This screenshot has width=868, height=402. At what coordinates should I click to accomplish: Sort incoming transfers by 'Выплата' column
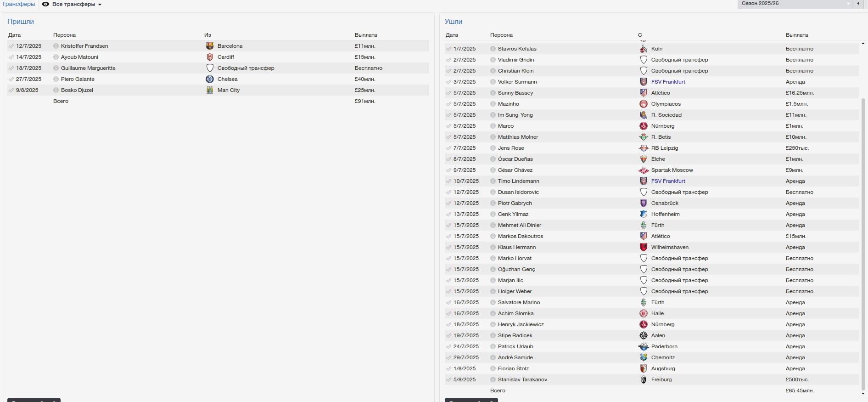366,35
